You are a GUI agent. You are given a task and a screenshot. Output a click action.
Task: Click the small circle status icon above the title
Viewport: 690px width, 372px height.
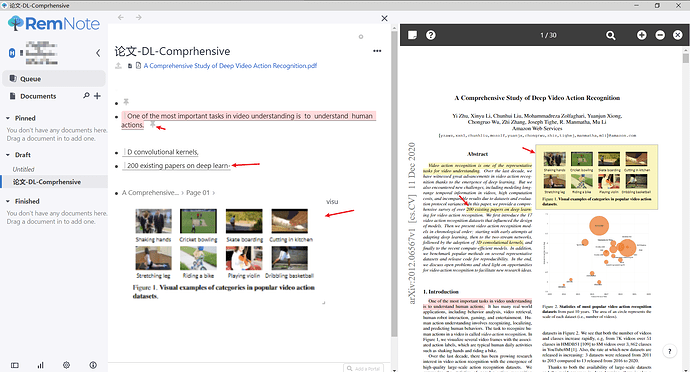(x=361, y=37)
